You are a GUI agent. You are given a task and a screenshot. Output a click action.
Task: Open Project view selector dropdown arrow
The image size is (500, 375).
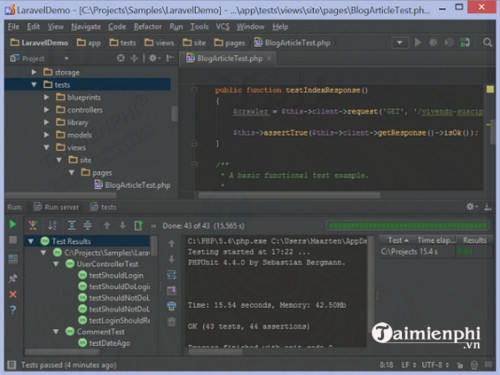coord(66,58)
